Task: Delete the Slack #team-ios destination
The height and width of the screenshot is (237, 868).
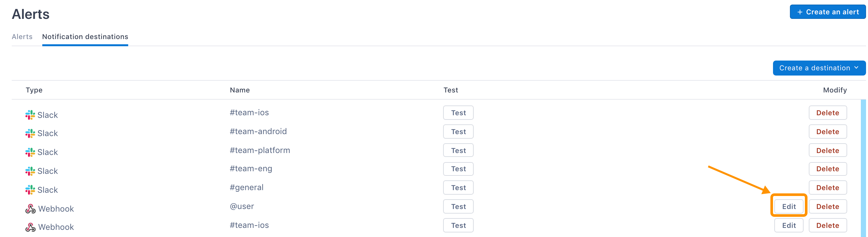Action: coord(827,113)
